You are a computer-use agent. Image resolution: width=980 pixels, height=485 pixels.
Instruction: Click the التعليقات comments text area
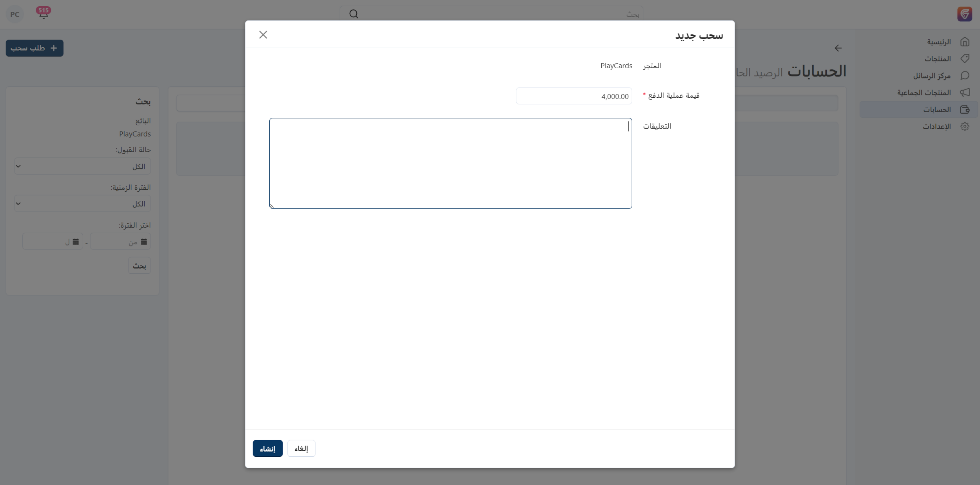[x=450, y=163]
